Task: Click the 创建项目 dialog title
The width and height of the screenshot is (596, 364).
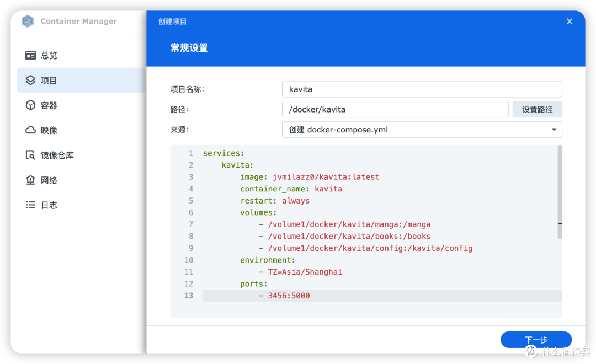Action: pyautogui.click(x=173, y=22)
